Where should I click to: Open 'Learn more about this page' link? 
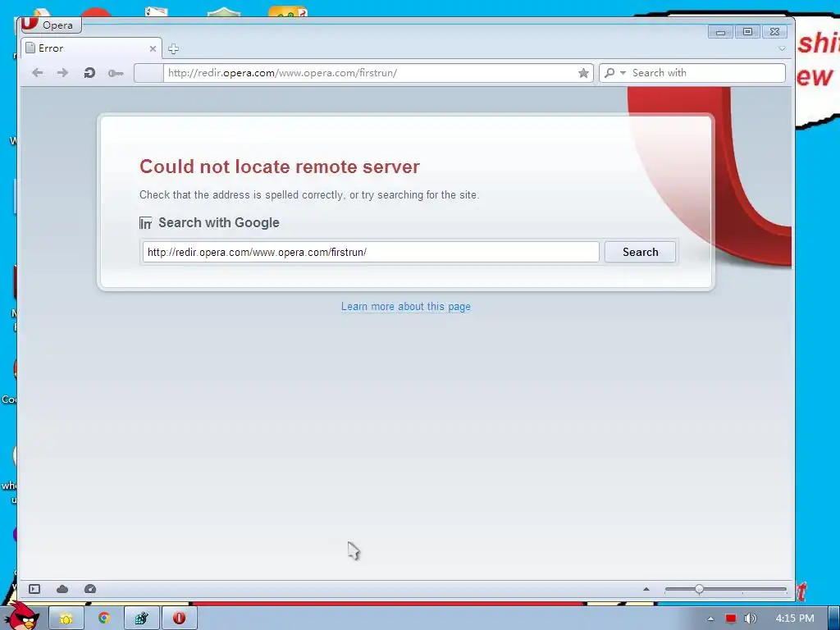click(x=406, y=307)
